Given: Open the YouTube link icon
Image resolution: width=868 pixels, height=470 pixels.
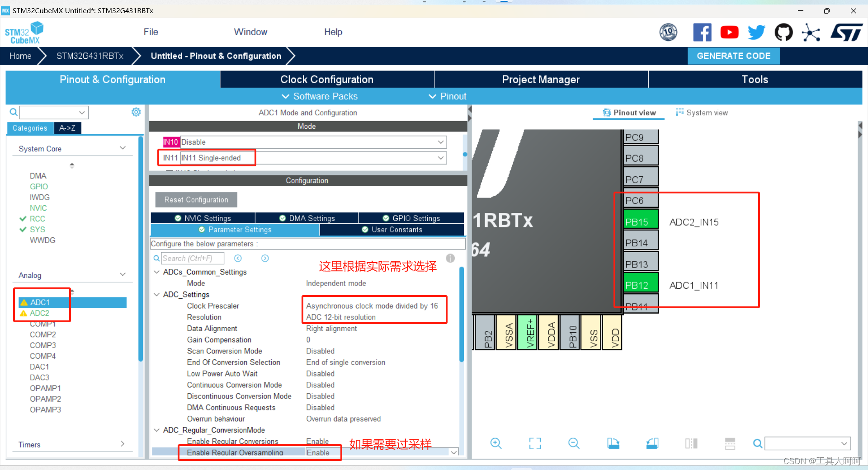Looking at the screenshot, I should [729, 33].
